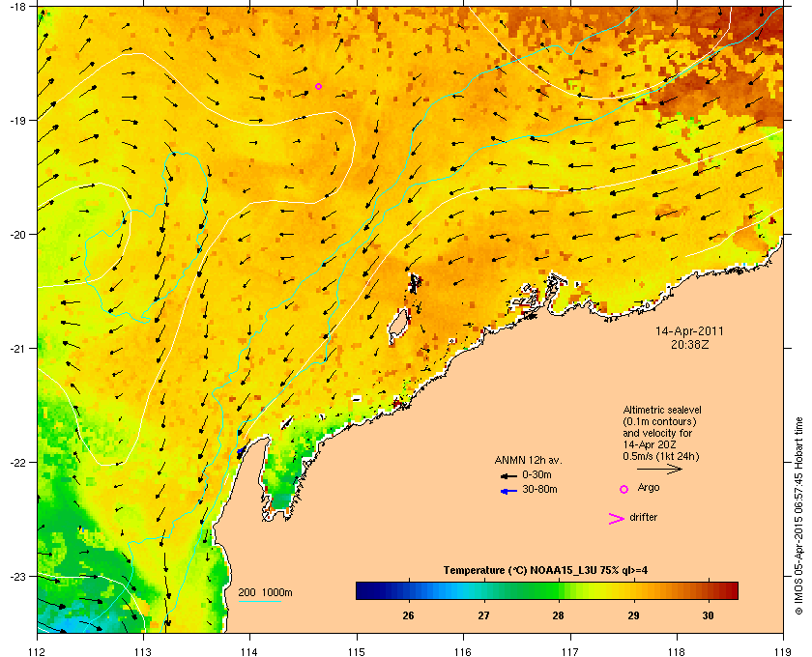The width and height of the screenshot is (812, 657).
Task: Click the latitude axis label -21
Action: tap(17, 349)
